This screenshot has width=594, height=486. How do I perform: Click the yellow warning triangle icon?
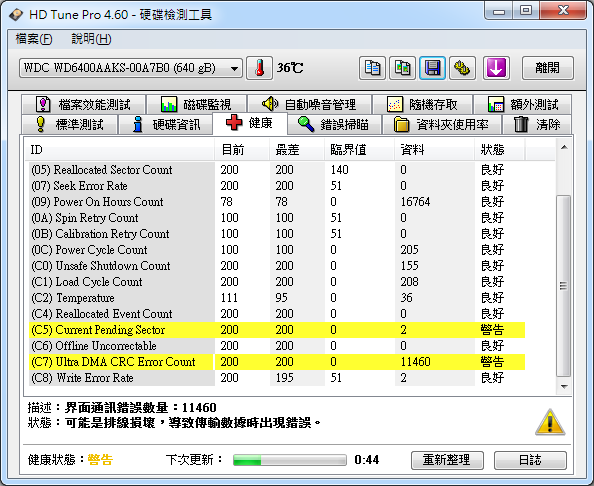550,422
